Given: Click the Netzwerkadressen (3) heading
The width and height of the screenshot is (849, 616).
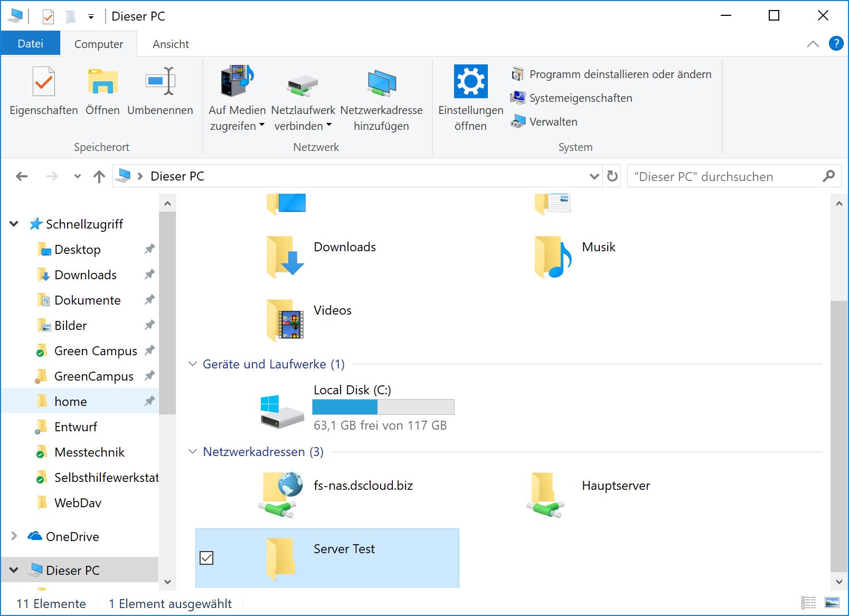Looking at the screenshot, I should [263, 452].
